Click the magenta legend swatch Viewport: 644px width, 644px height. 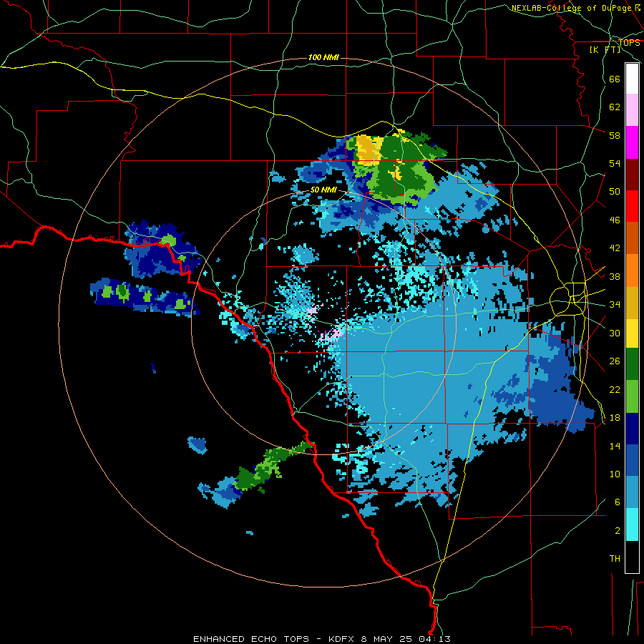(632, 142)
